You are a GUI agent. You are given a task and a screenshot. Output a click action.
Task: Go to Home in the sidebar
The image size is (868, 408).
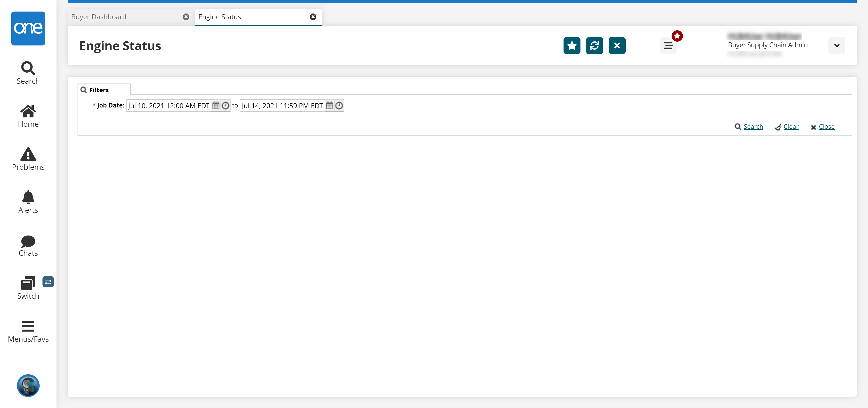point(28,116)
